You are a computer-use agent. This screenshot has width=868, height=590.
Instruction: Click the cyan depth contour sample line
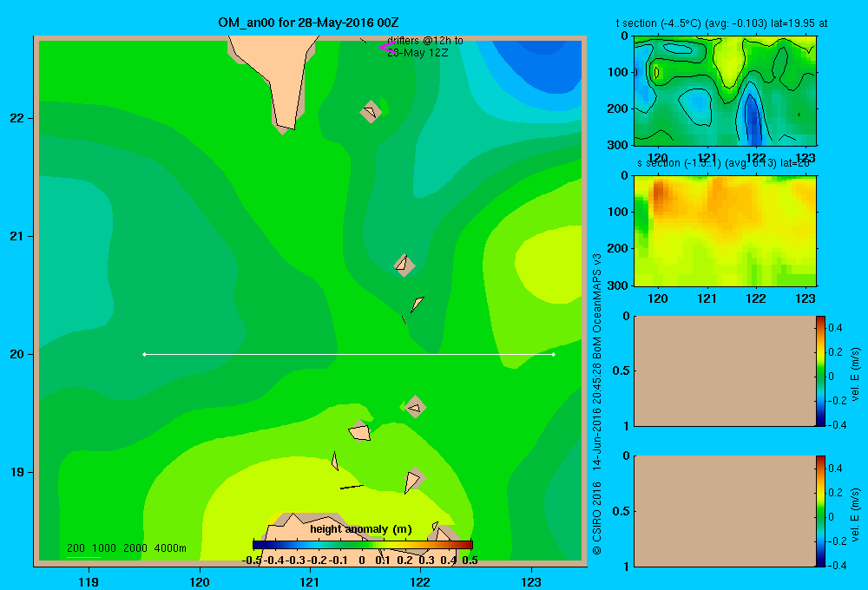point(83,557)
